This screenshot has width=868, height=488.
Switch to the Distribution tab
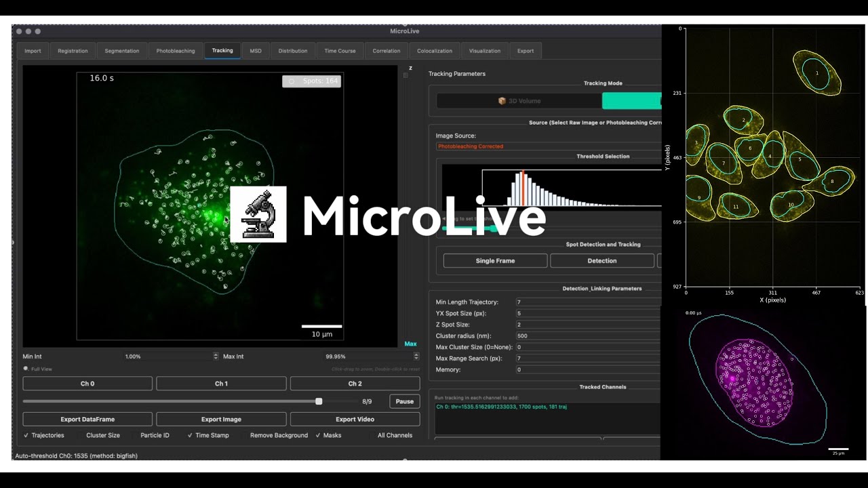pyautogui.click(x=293, y=51)
